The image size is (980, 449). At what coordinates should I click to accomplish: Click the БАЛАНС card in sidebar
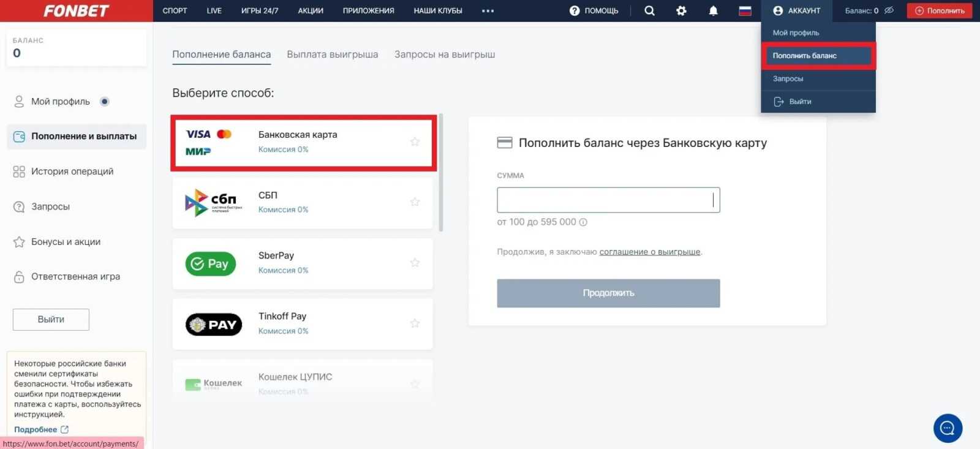tap(77, 48)
